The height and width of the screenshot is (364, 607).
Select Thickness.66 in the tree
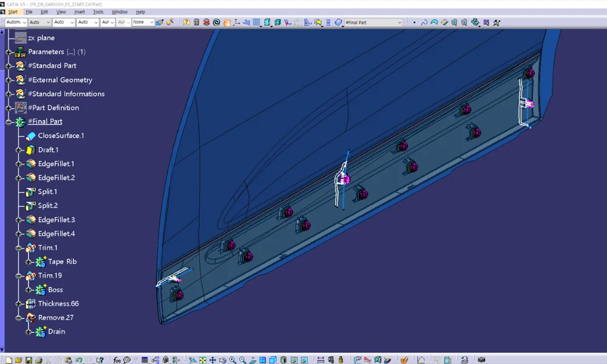pyautogui.click(x=58, y=303)
